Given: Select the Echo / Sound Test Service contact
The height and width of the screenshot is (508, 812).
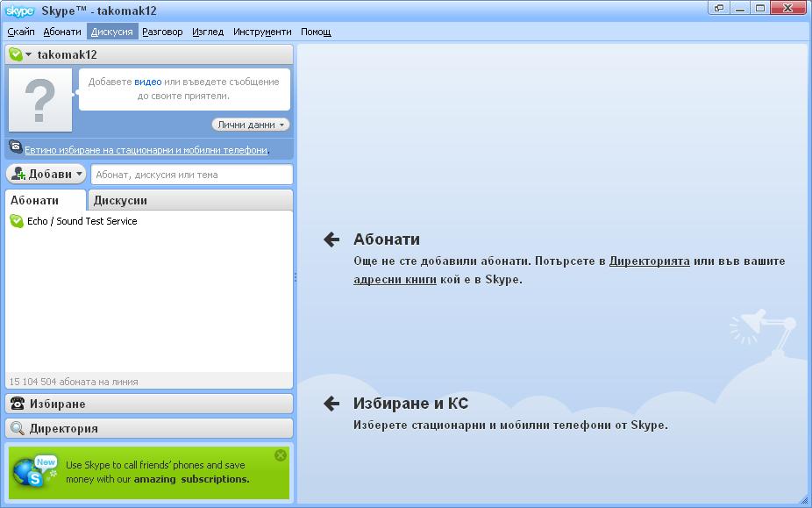Looking at the screenshot, I should coord(148,221).
